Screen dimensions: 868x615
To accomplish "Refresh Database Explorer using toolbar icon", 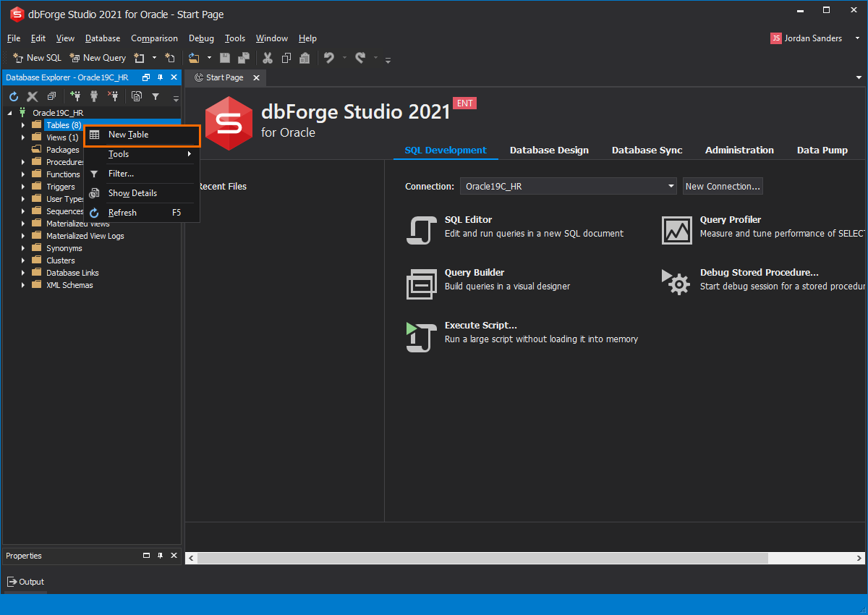I will pos(14,96).
